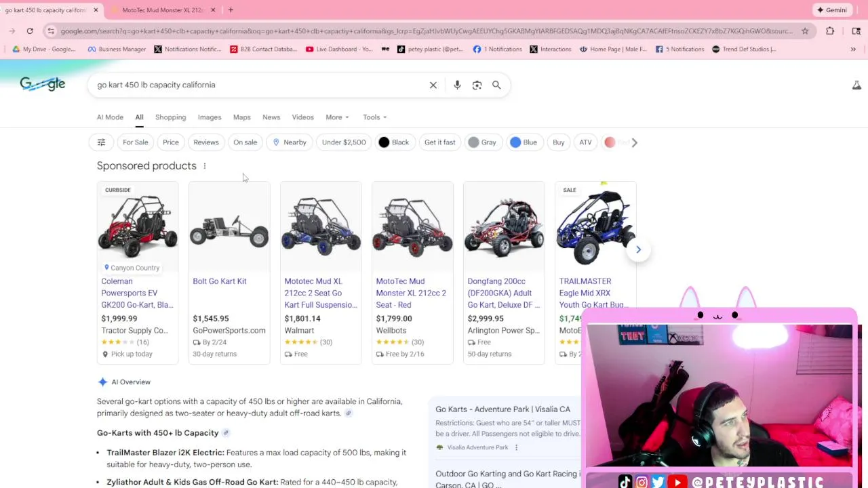The image size is (868, 488).
Task: Expand the Tools dropdown
Action: pos(374,117)
